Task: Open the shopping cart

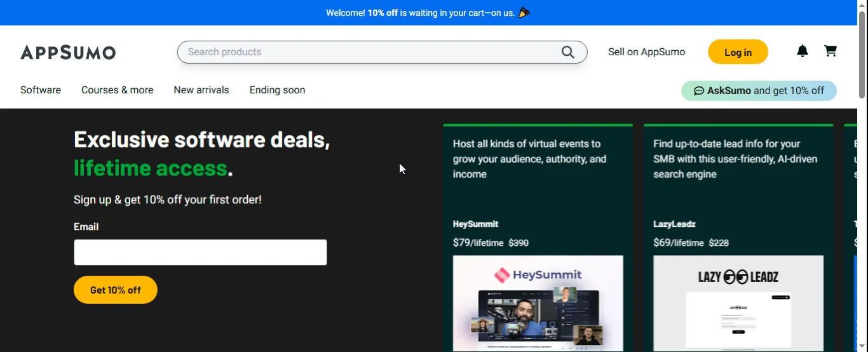Action: tap(831, 51)
